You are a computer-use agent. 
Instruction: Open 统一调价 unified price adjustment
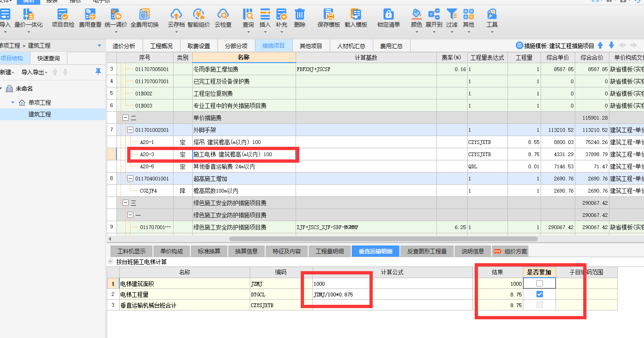(116, 18)
